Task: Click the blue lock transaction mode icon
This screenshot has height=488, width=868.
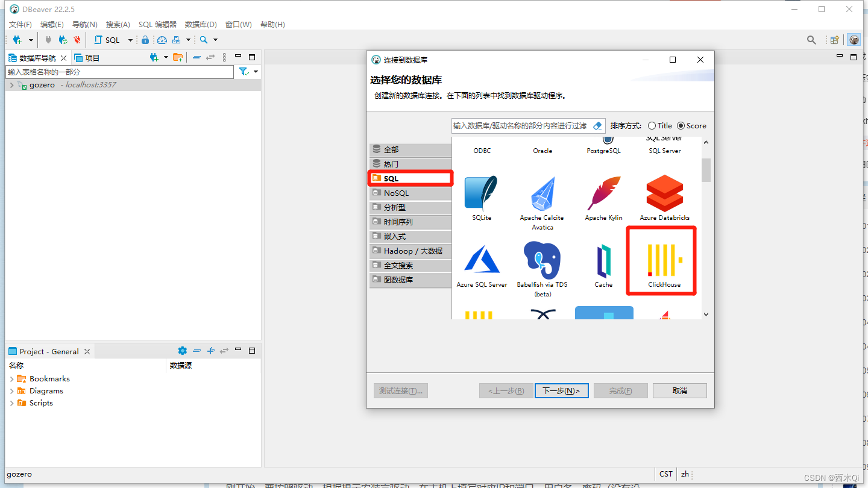Action: click(145, 40)
